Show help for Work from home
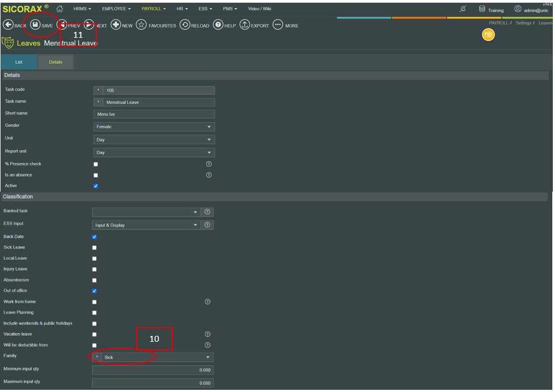The image size is (555, 392). pyautogui.click(x=208, y=302)
